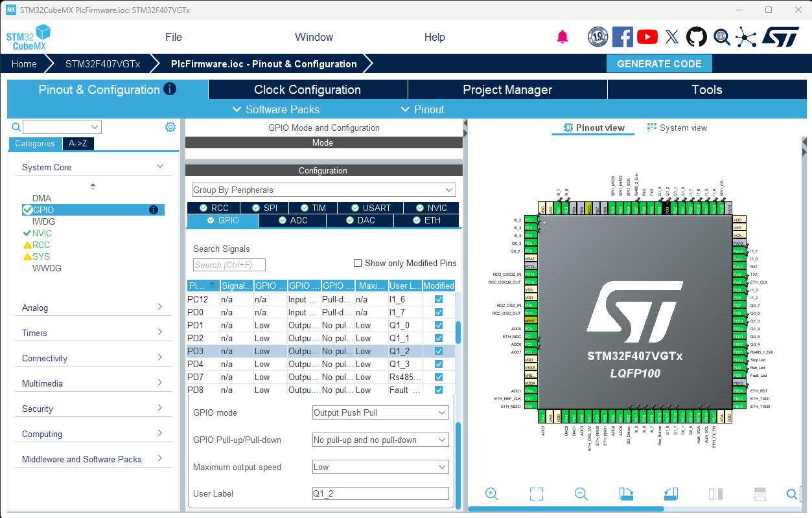The image size is (812, 518).
Task: Rotate the chip view clockwise
Action: pos(627,494)
